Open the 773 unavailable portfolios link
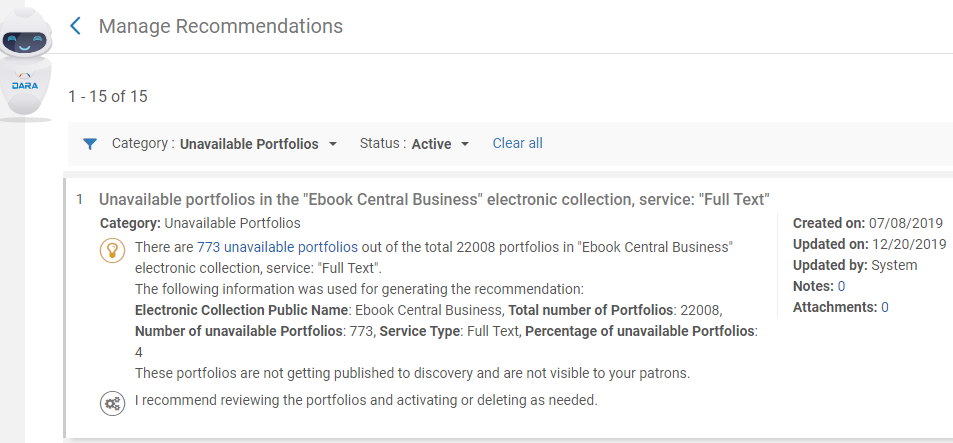953x443 pixels. coord(277,247)
